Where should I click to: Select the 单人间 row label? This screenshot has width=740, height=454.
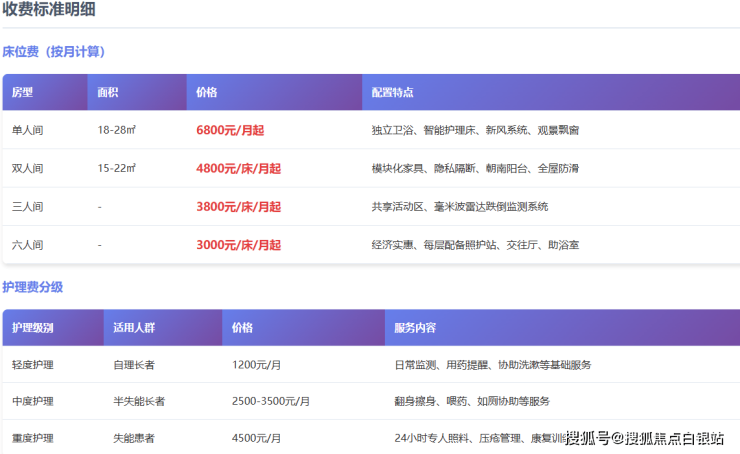(28, 130)
